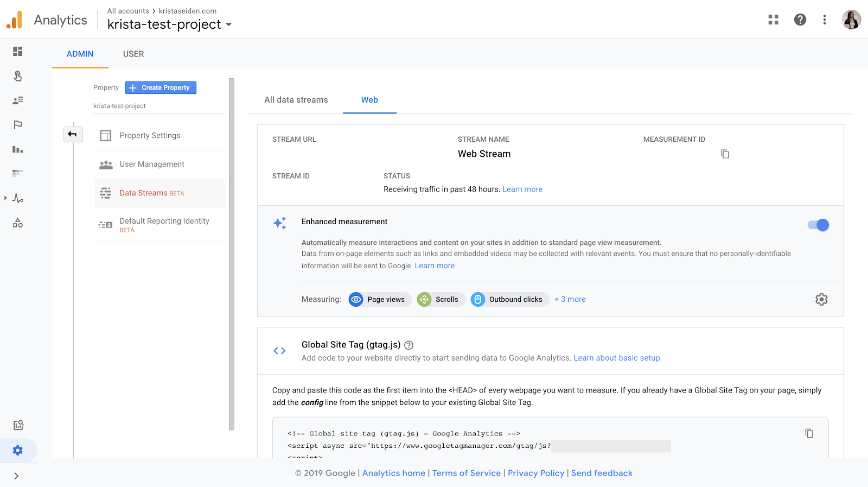Open the shapes icon in sidebar
Viewport: 868px width, 487px height.
point(18,223)
